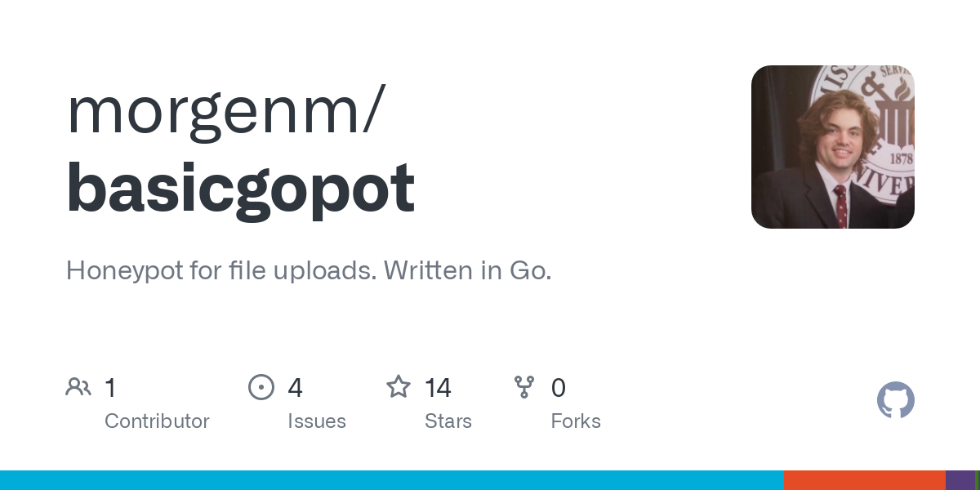Click the profile avatar photo
The width and height of the screenshot is (980, 490).
click(x=833, y=147)
